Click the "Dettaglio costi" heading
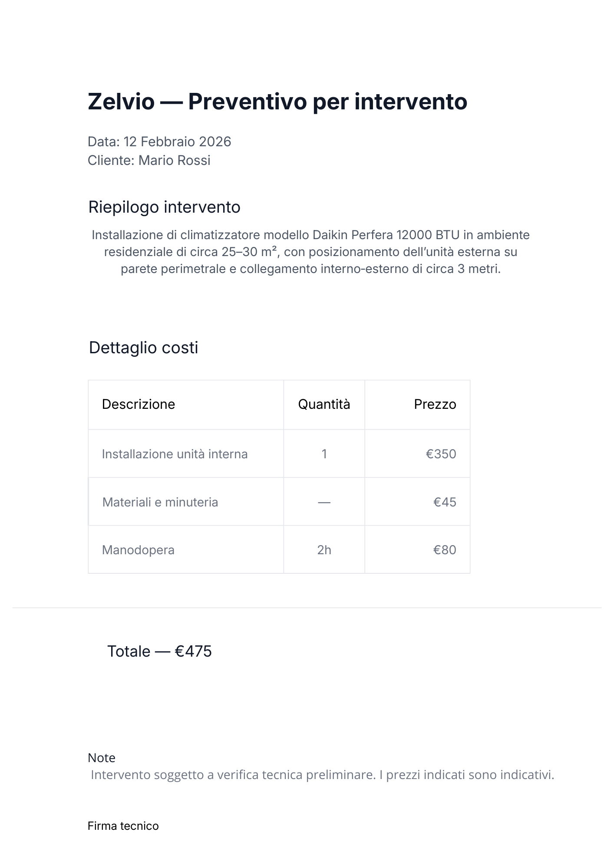This screenshot has height=868, width=614. 143,348
